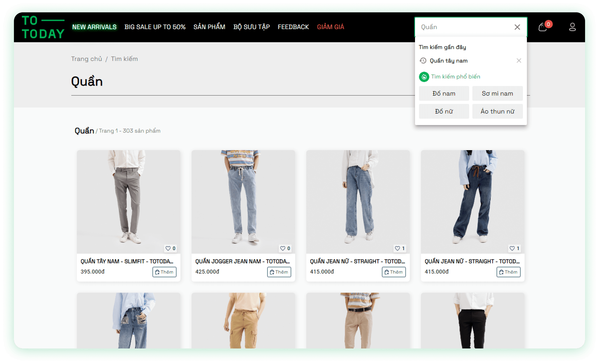Open the Quần Jogger Jean Nam photo
Screen dimensions: 599x364
click(243, 202)
